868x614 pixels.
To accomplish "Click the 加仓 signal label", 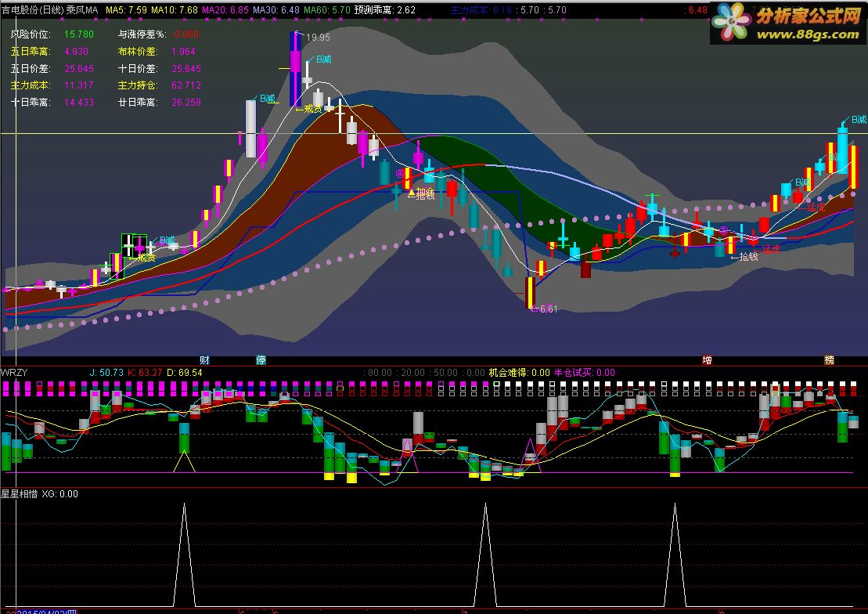I will [425, 191].
